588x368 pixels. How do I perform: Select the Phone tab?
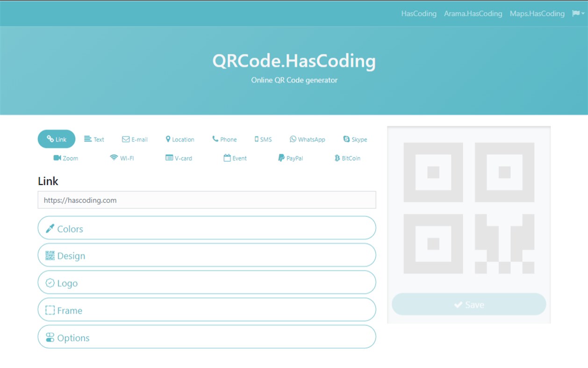(224, 139)
